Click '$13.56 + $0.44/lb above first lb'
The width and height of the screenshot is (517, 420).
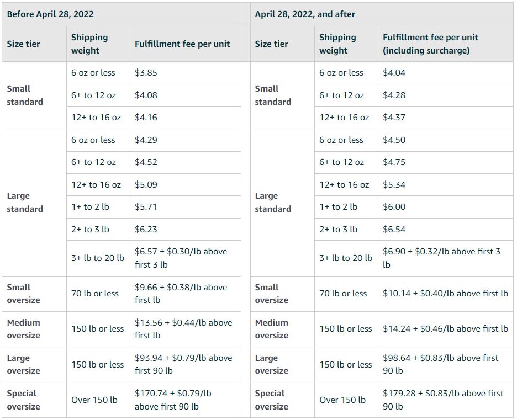(x=183, y=329)
